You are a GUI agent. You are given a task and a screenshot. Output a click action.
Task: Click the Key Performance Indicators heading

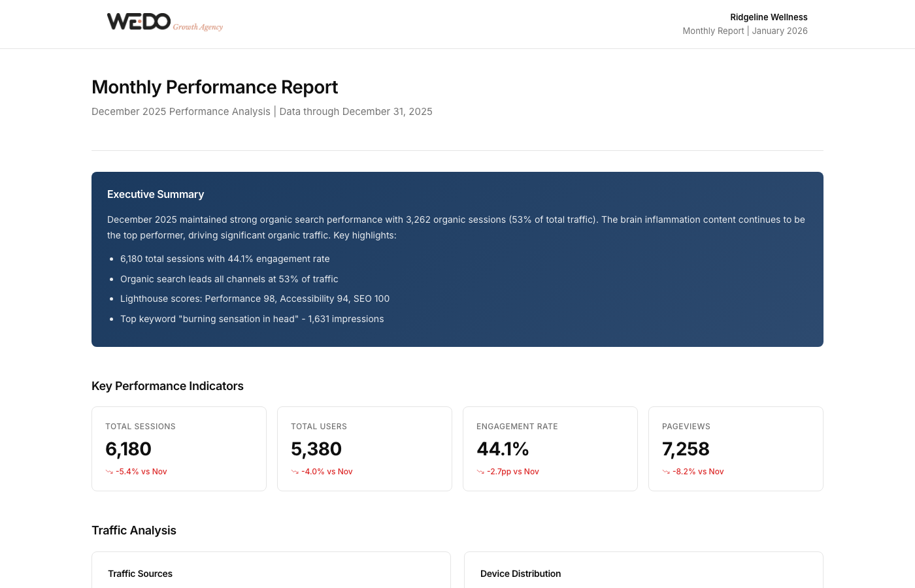coord(167,386)
